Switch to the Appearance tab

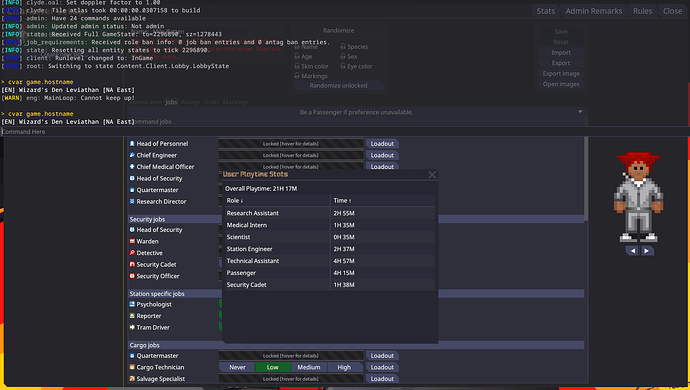tap(145, 102)
